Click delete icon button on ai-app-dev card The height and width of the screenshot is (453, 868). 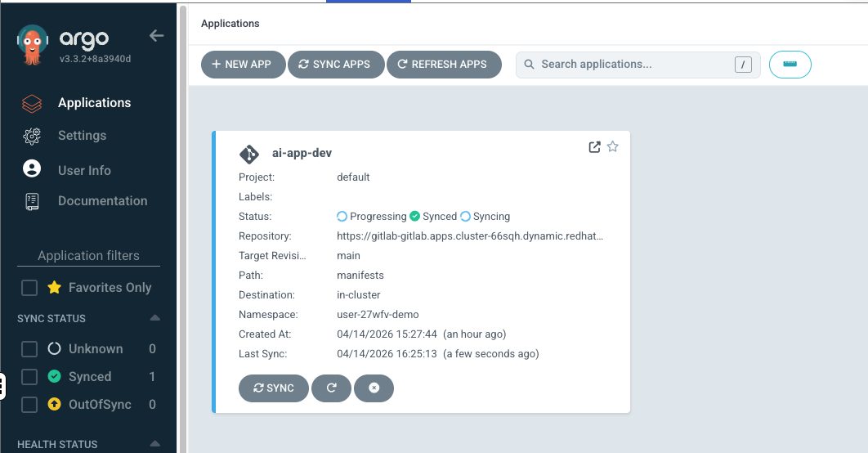pyautogui.click(x=374, y=388)
